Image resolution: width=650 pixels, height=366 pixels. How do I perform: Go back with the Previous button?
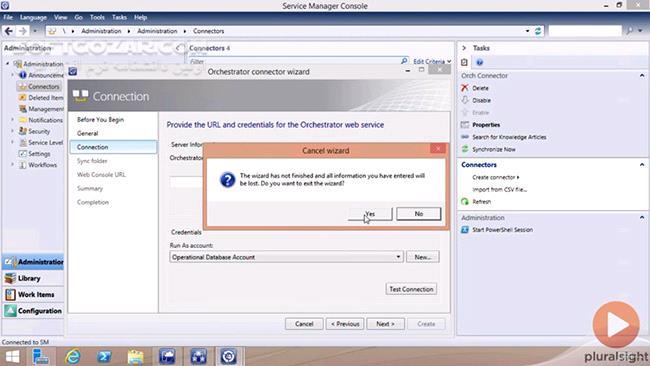pyautogui.click(x=345, y=324)
